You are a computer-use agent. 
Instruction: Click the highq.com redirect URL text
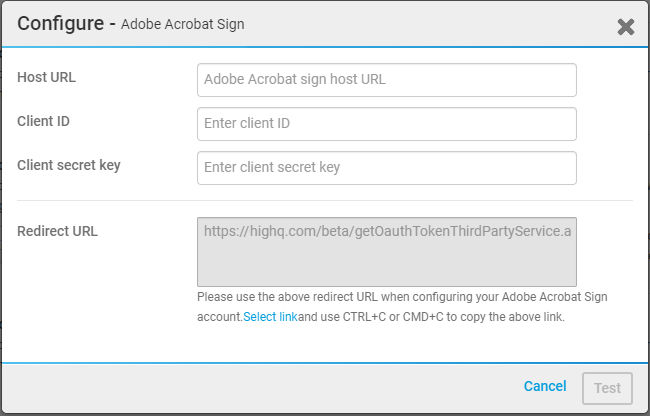[x=388, y=231]
